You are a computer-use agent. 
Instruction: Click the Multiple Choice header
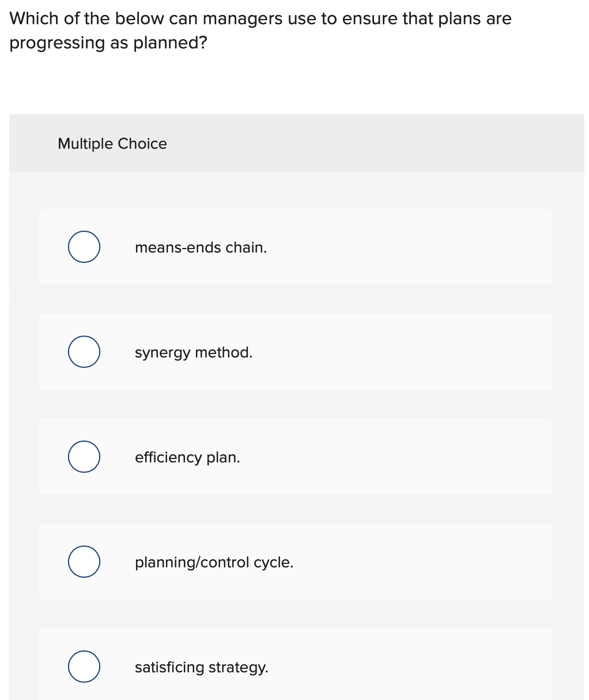pyautogui.click(x=112, y=144)
